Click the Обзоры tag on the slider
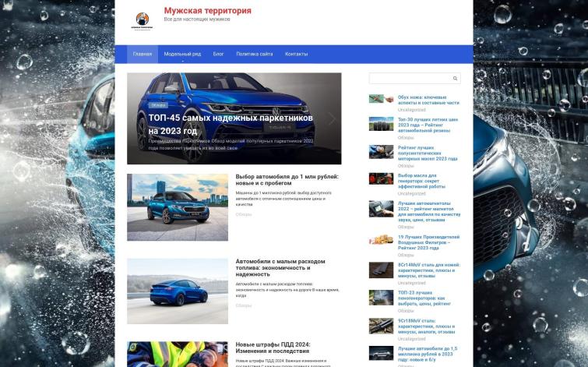 [x=158, y=105]
